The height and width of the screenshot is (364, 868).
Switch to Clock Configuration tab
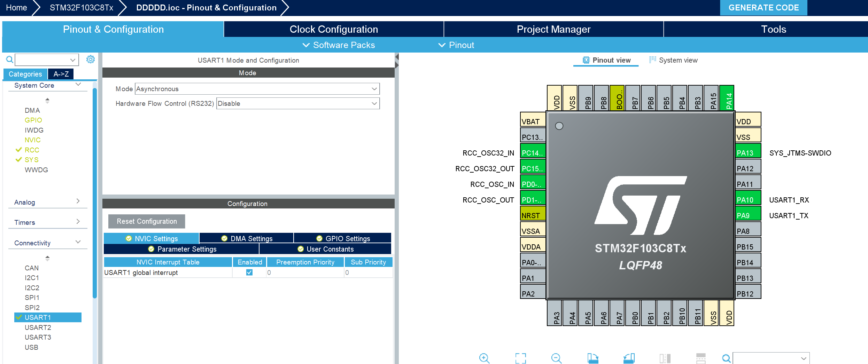[334, 29]
